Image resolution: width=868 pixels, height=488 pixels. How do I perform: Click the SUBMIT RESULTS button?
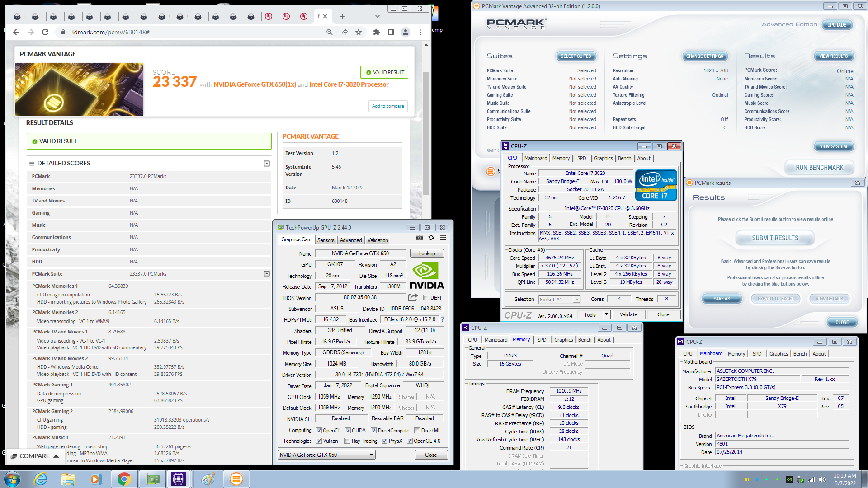[775, 238]
